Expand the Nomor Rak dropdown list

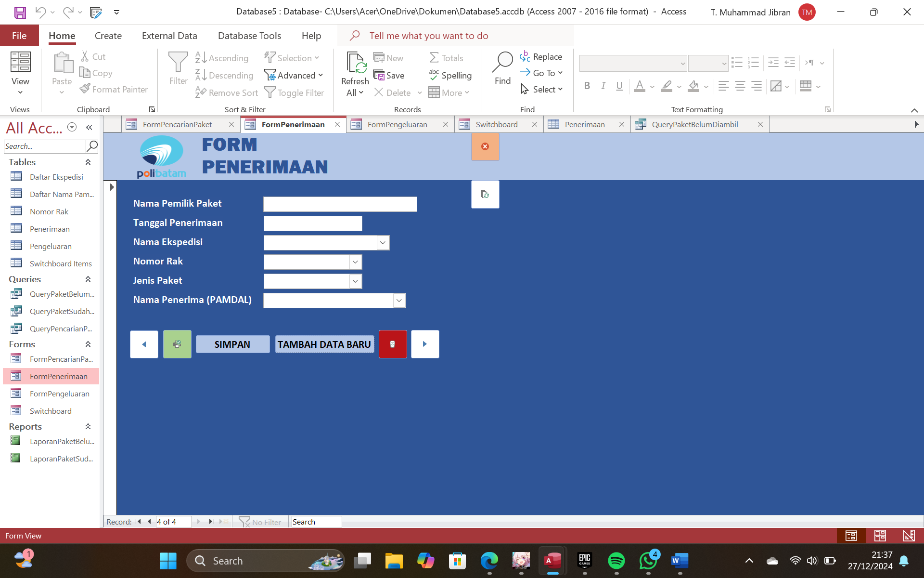[x=355, y=262]
